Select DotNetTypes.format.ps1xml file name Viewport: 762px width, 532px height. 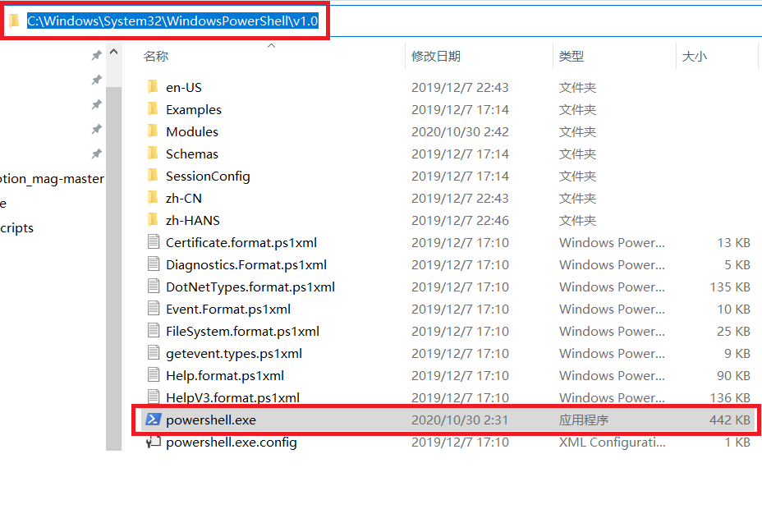(250, 287)
